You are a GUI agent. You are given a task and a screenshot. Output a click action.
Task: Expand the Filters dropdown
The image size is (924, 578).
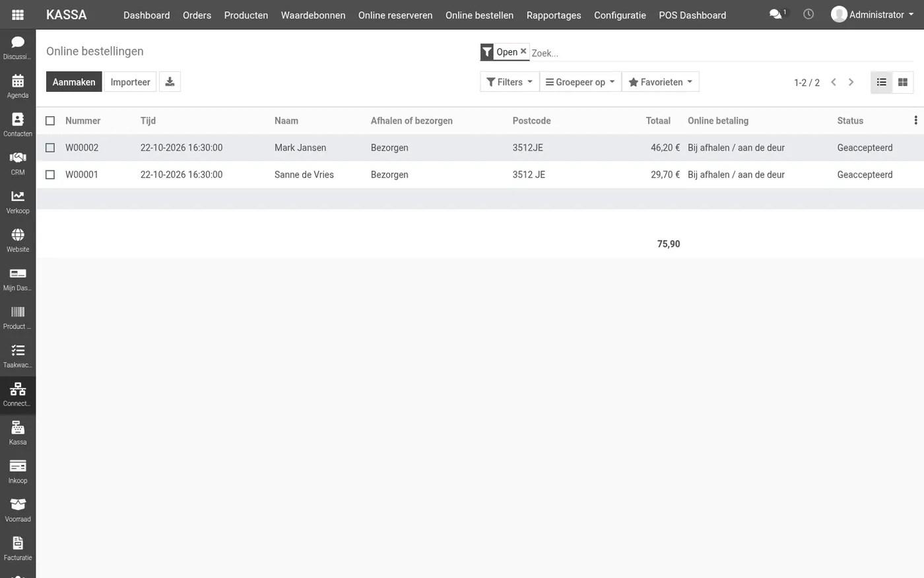click(x=510, y=82)
